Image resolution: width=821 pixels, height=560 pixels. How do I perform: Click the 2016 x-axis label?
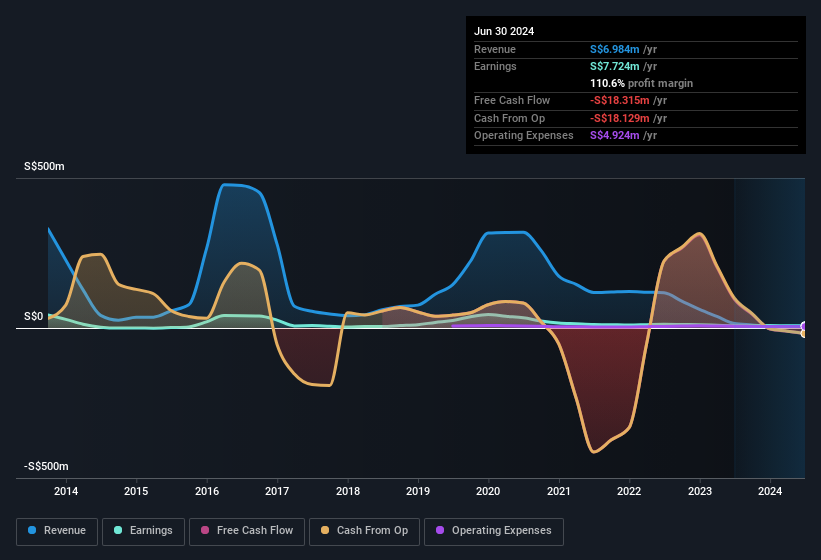coord(207,491)
